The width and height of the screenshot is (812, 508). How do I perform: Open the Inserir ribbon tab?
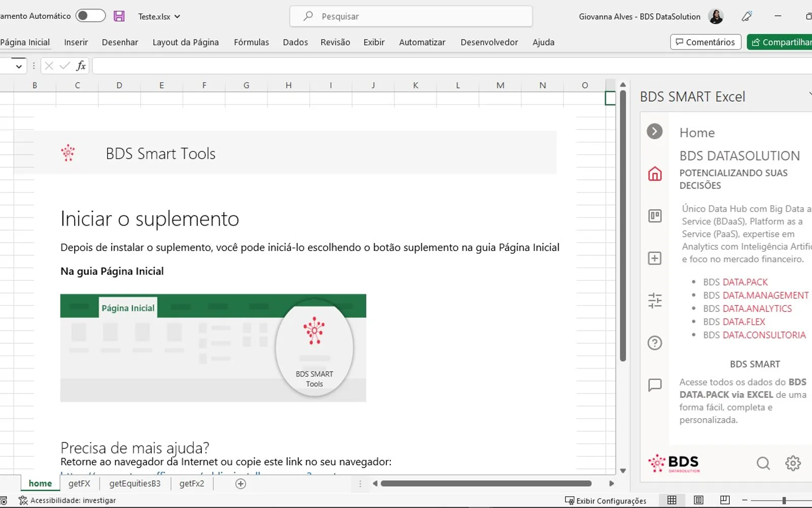[x=76, y=42]
